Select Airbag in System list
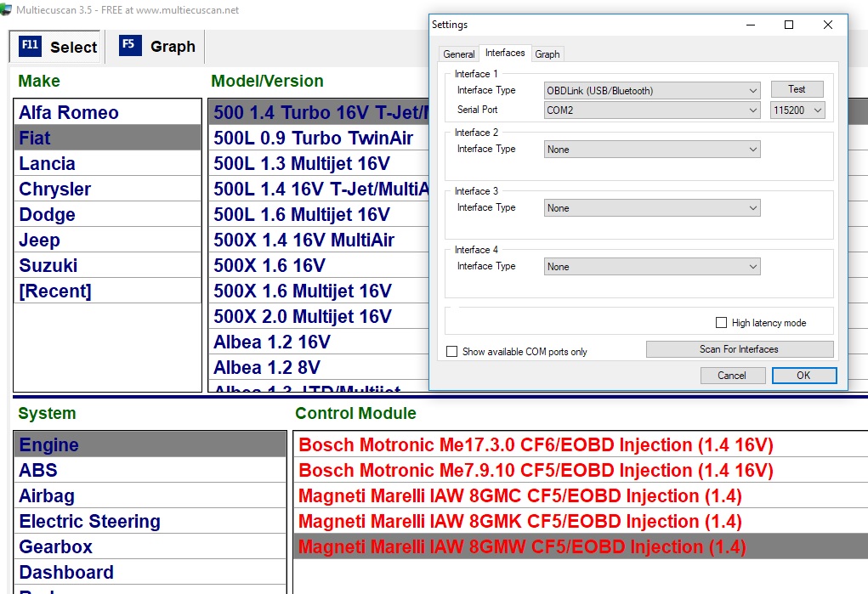 tap(150, 495)
